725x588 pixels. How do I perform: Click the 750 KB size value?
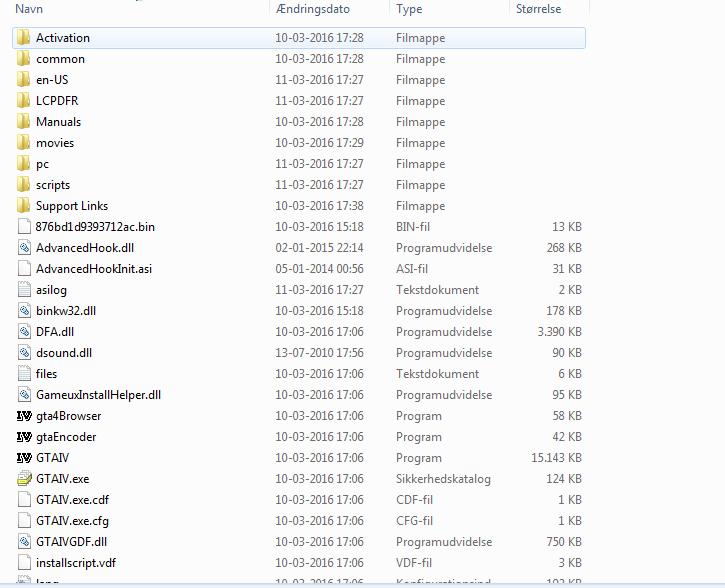coord(564,542)
